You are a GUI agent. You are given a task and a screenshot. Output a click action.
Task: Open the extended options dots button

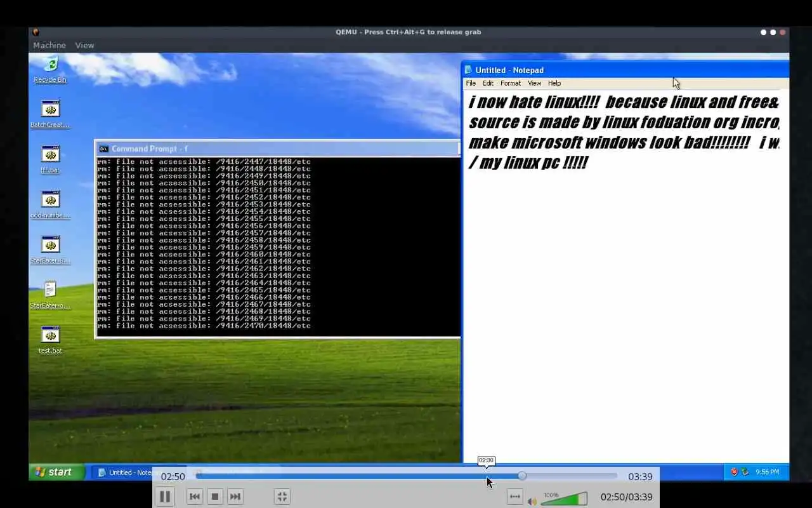tap(515, 497)
